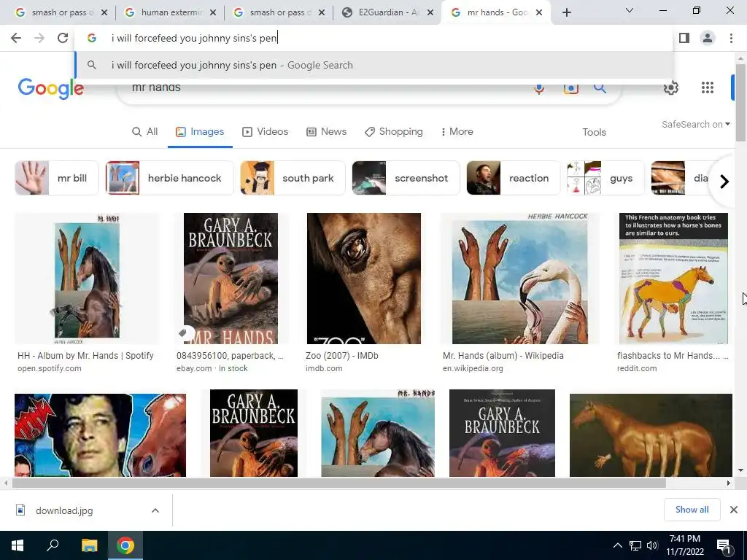
Task: Show hidden tray icons chevron
Action: (x=617, y=545)
